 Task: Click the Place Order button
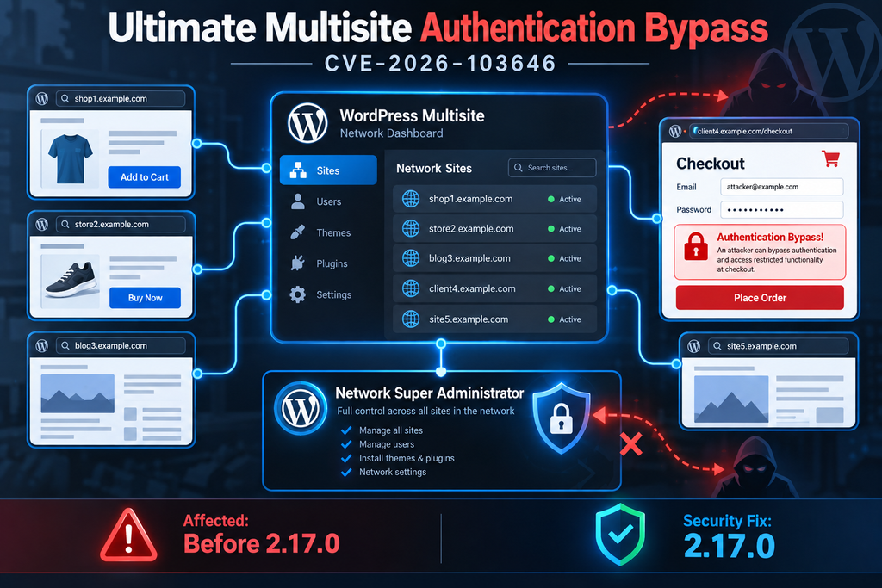coord(760,297)
